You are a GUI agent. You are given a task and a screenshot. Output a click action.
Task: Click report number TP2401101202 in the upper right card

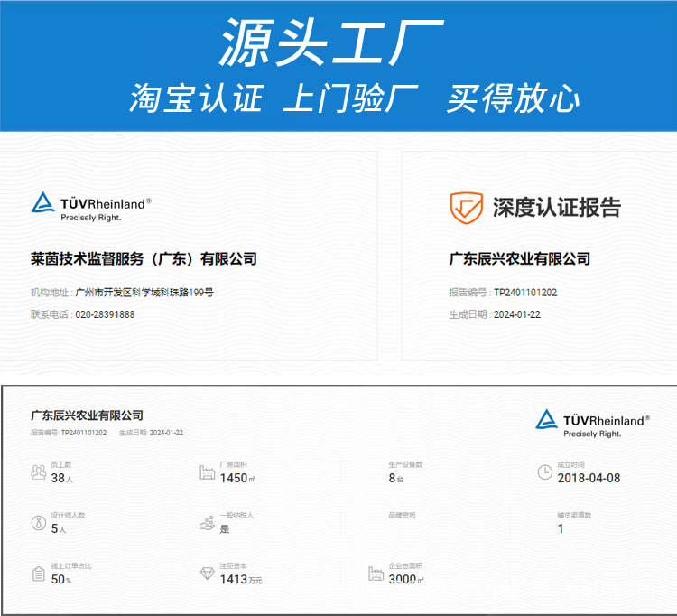(x=525, y=293)
